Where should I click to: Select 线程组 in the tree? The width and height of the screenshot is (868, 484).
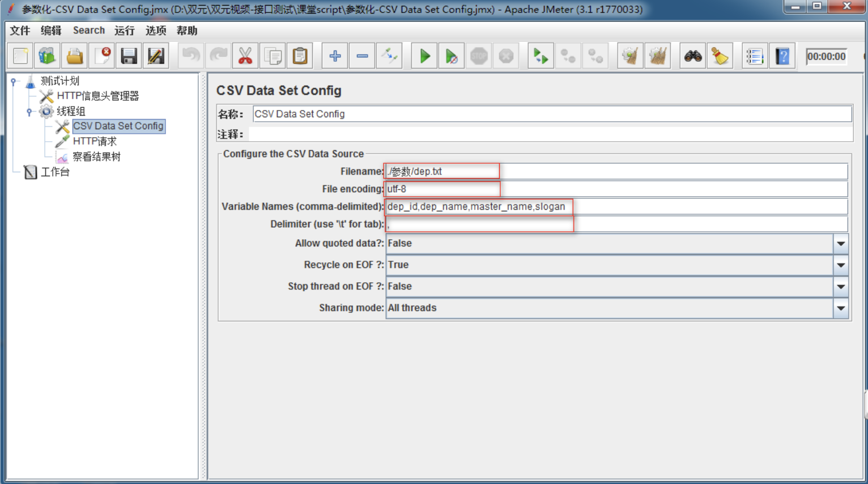click(71, 112)
